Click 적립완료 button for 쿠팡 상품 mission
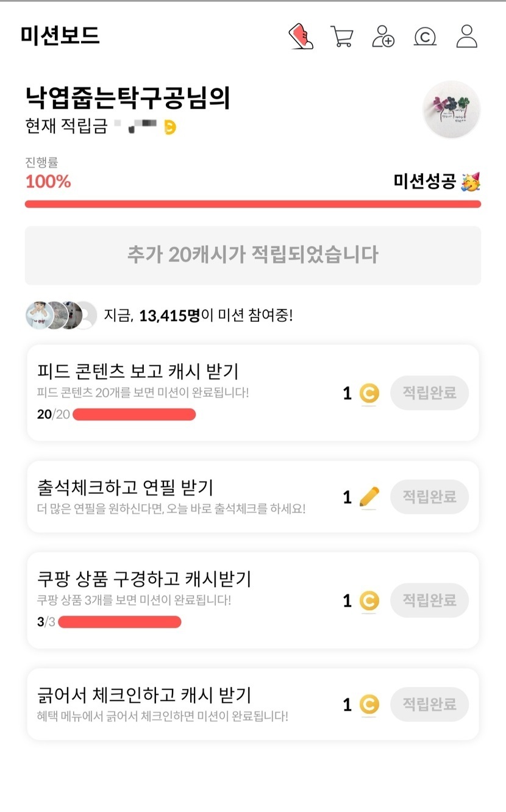The image size is (506, 812). pyautogui.click(x=429, y=600)
